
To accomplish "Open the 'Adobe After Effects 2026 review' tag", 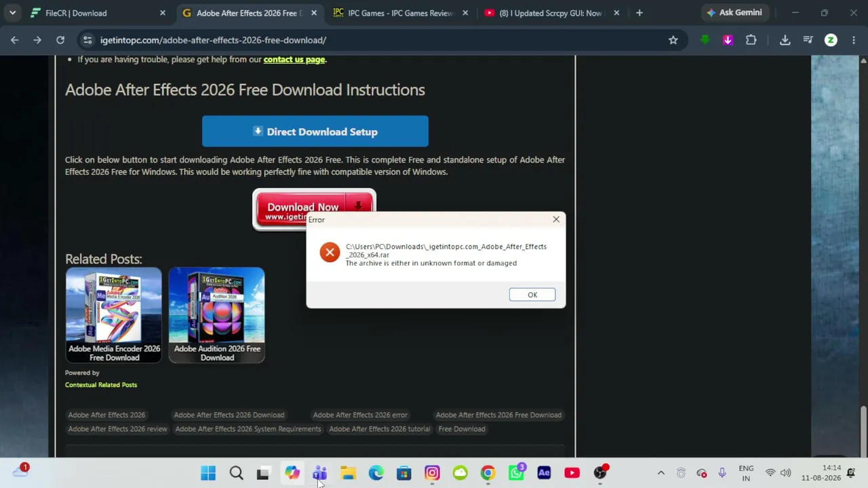I will pyautogui.click(x=117, y=429).
